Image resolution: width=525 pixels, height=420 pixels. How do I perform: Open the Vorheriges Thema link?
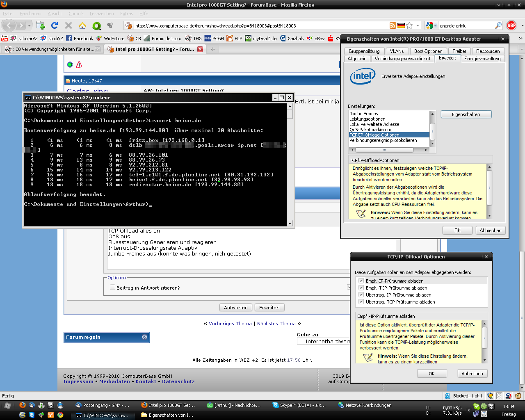coord(230,324)
